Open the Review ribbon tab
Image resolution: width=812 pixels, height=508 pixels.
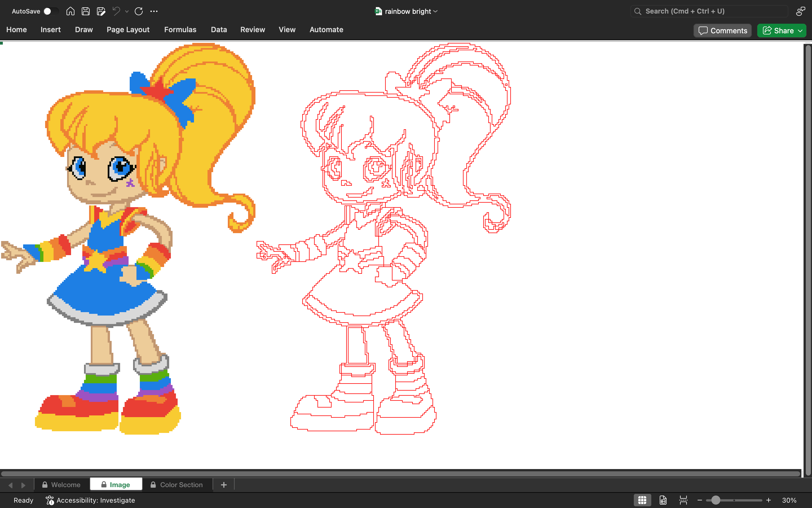pyautogui.click(x=253, y=30)
